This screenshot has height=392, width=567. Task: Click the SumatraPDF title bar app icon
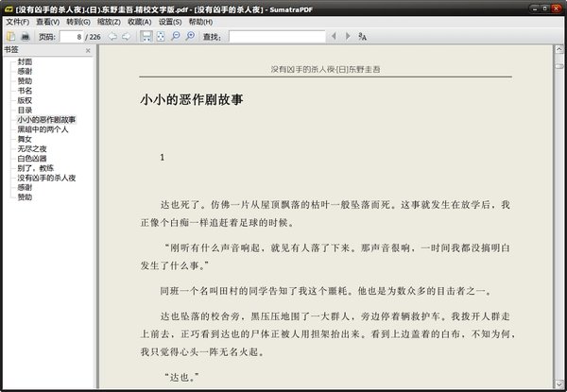coord(9,9)
